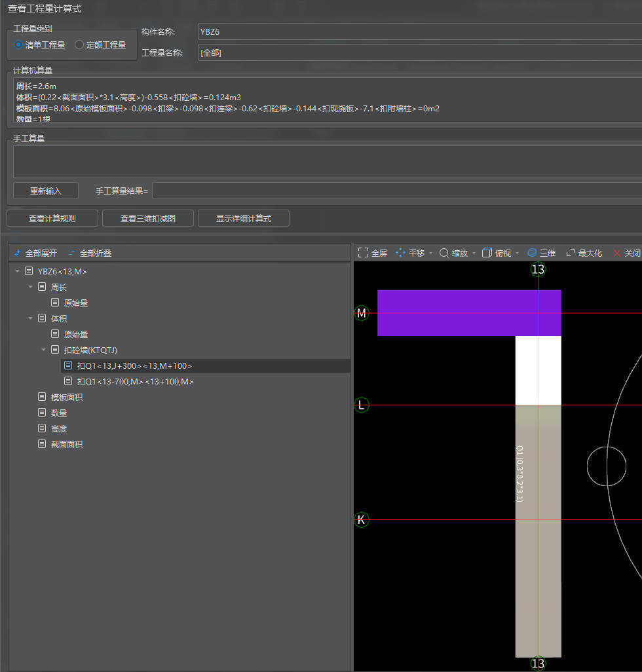This screenshot has width=642, height=672.
Task: Click the white YBZ6 column segment
Action: pyautogui.click(x=538, y=370)
